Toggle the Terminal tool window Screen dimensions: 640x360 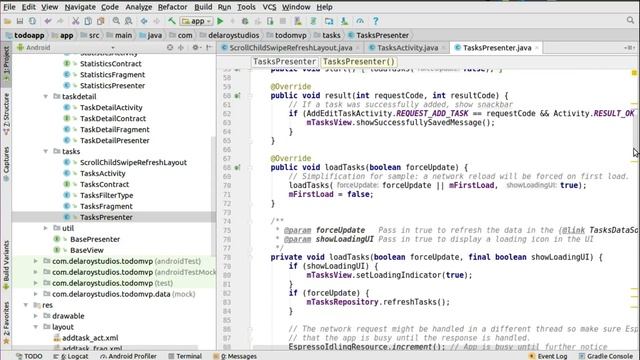click(x=185, y=356)
